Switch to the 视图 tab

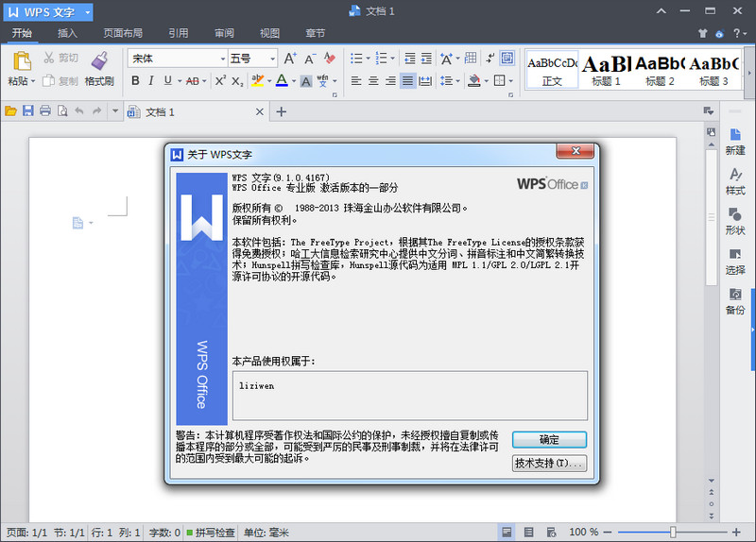269,33
